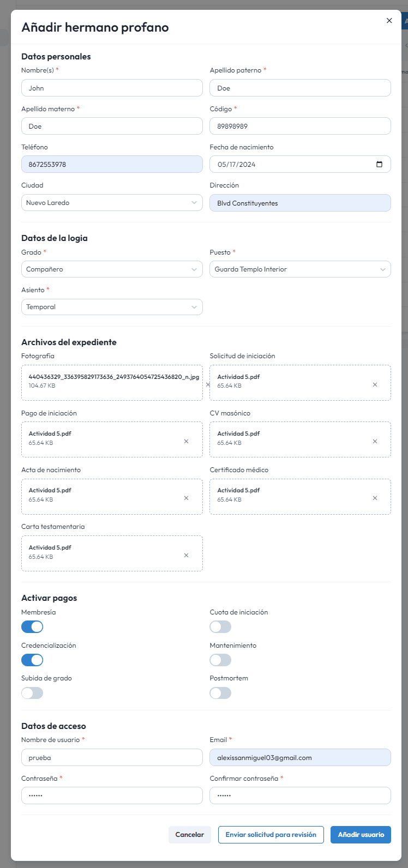Click the Nombre de usuario input field
Screen dimensions: 408x868
[112, 758]
